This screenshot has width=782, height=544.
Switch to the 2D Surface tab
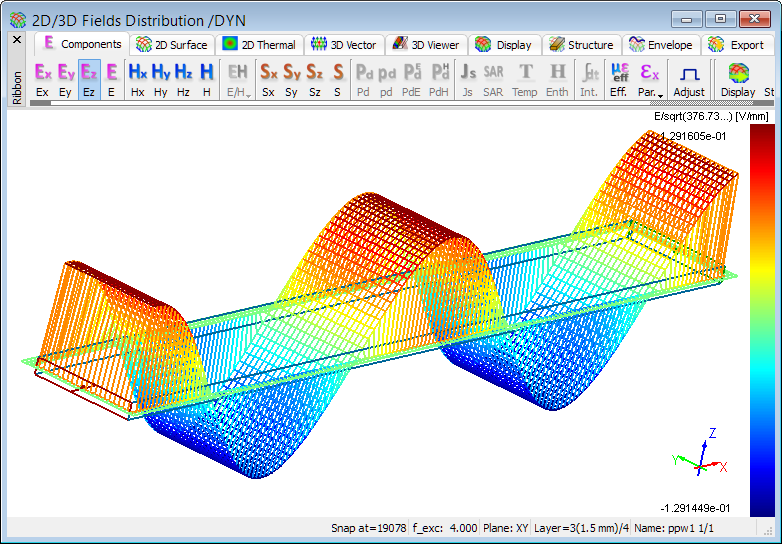[x=172, y=44]
